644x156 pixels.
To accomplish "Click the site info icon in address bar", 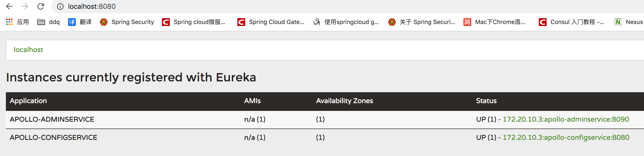I will tap(60, 7).
